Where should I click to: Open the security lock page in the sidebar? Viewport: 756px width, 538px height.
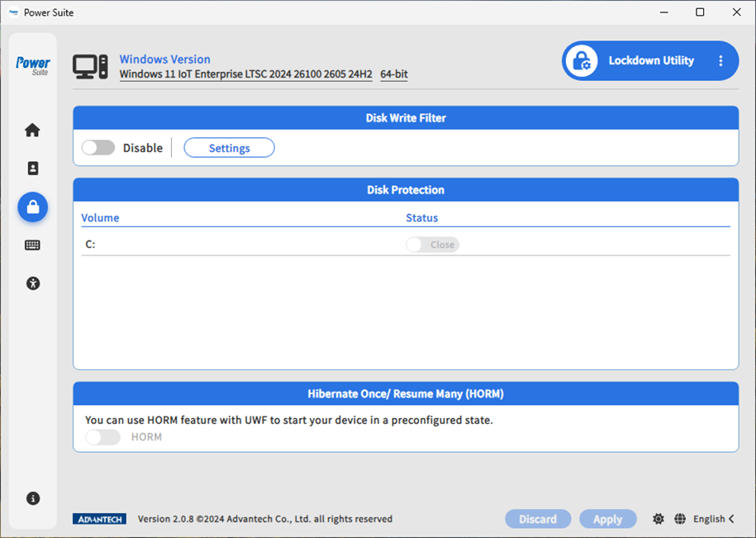(32, 207)
